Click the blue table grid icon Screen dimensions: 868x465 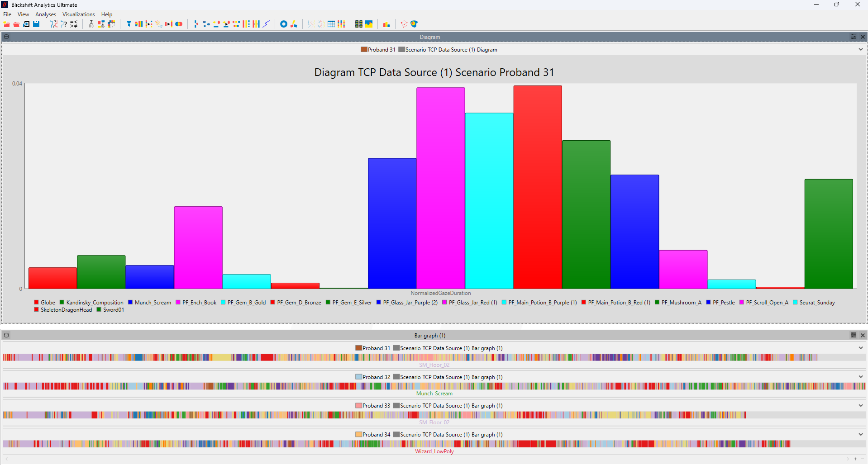(x=331, y=24)
